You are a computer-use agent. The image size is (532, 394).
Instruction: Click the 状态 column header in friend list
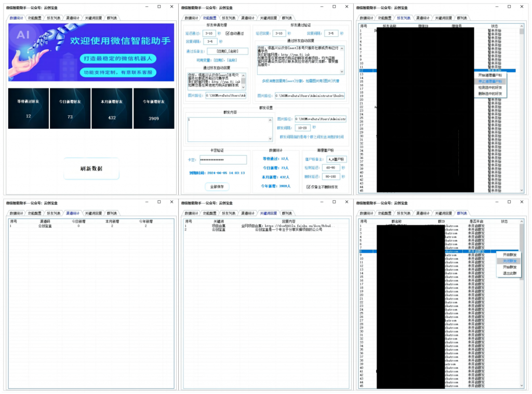point(494,25)
